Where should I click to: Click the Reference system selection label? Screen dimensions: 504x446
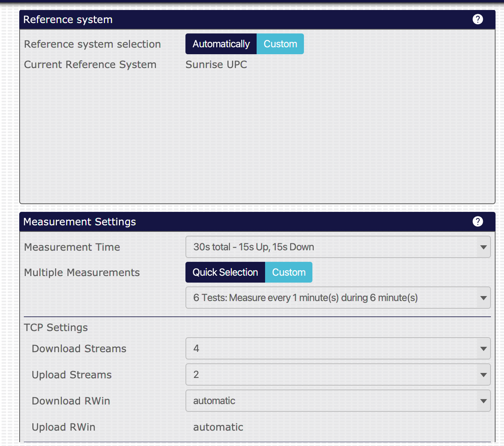point(92,44)
